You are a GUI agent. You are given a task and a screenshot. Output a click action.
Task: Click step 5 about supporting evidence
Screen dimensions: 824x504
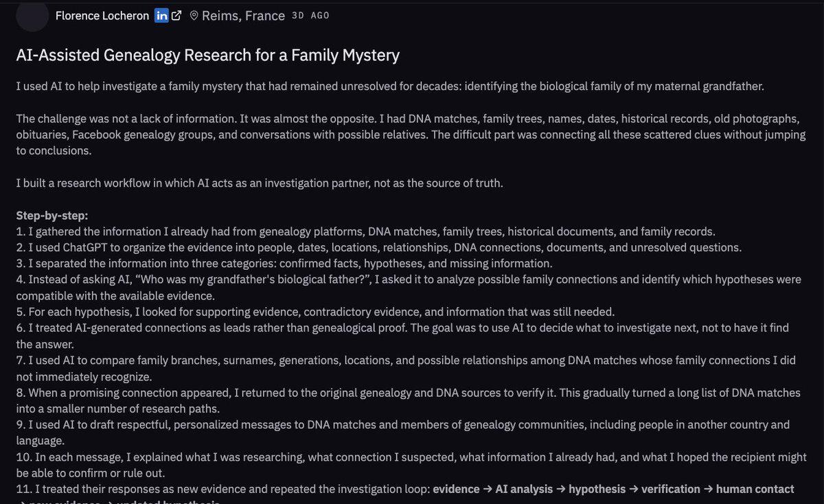316,312
